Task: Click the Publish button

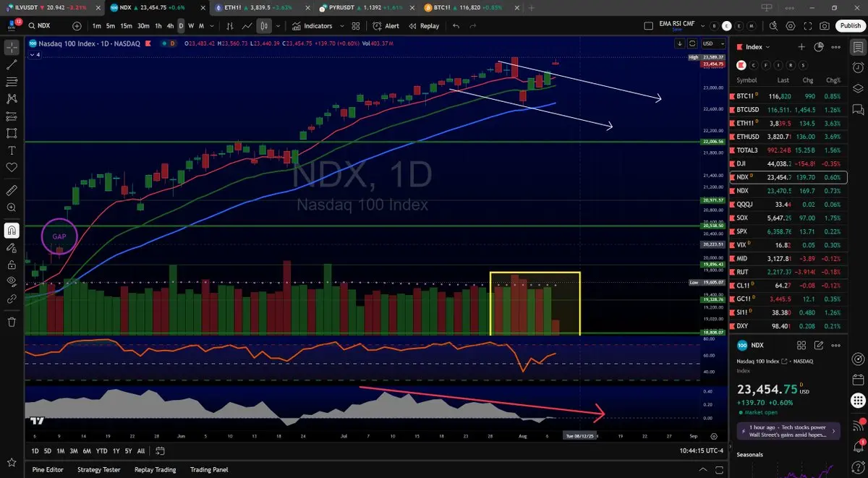Action: [850, 26]
